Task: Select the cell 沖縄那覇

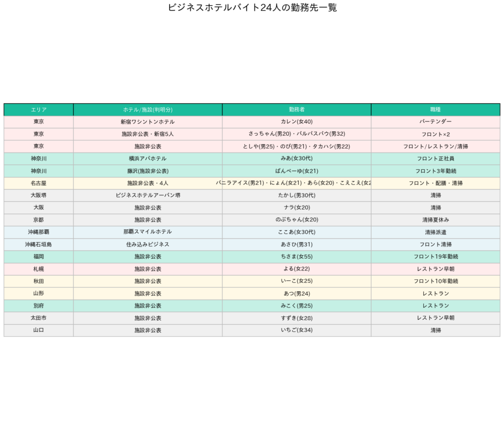Action: 38,232
